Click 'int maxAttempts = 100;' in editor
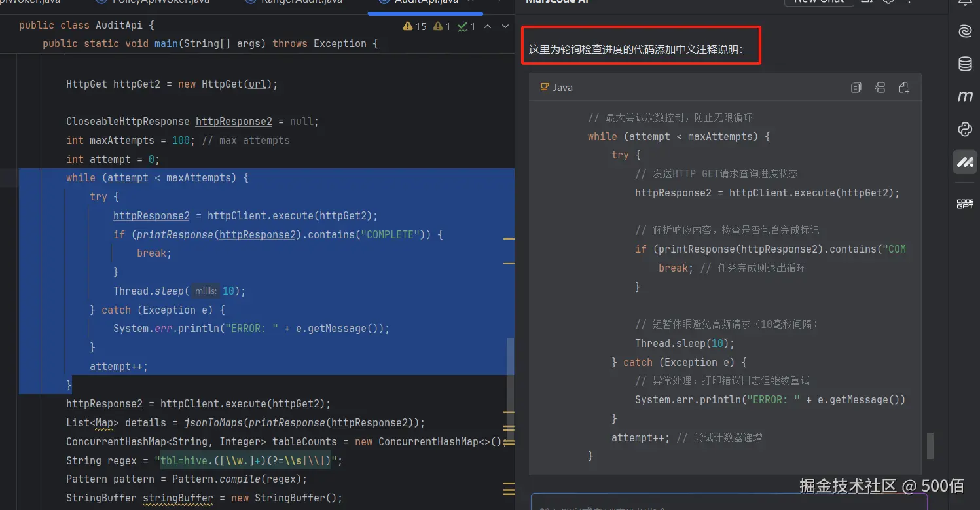980x510 pixels. [x=130, y=140]
